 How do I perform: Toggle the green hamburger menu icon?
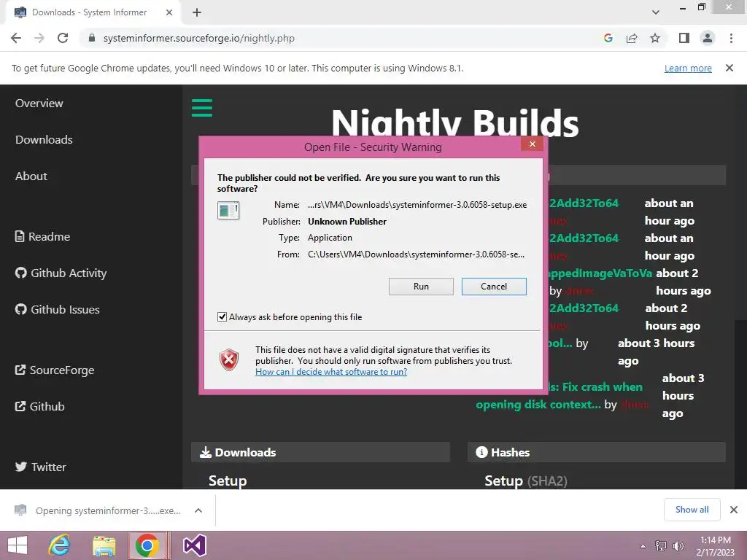coord(202,108)
